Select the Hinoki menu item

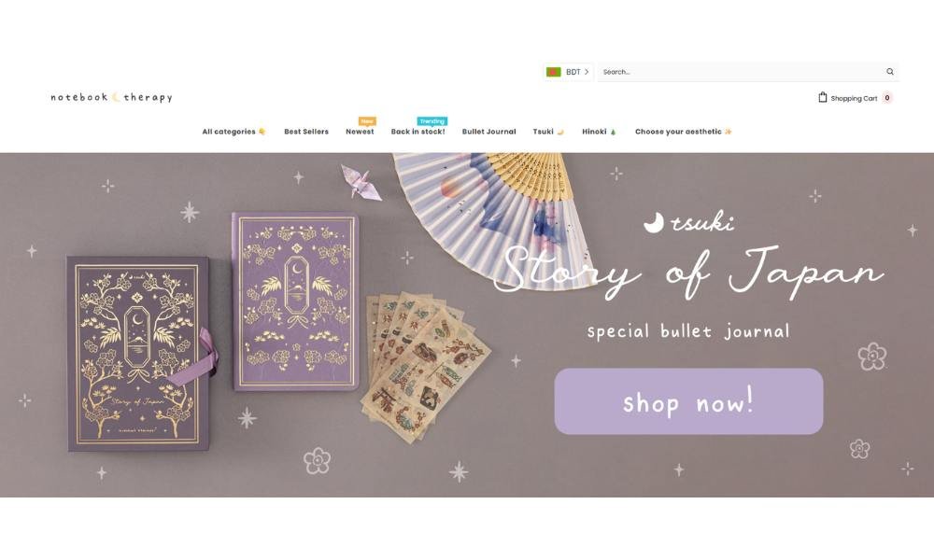point(599,132)
